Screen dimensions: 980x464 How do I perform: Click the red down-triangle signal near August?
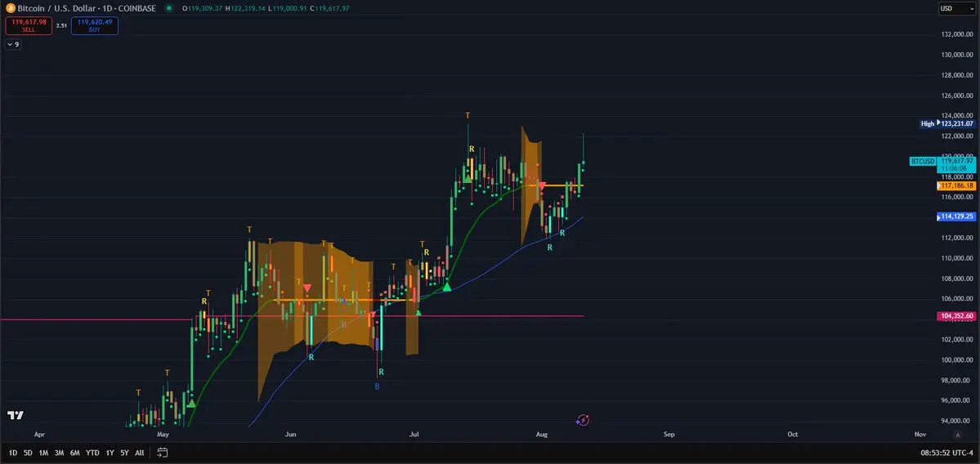pos(542,185)
